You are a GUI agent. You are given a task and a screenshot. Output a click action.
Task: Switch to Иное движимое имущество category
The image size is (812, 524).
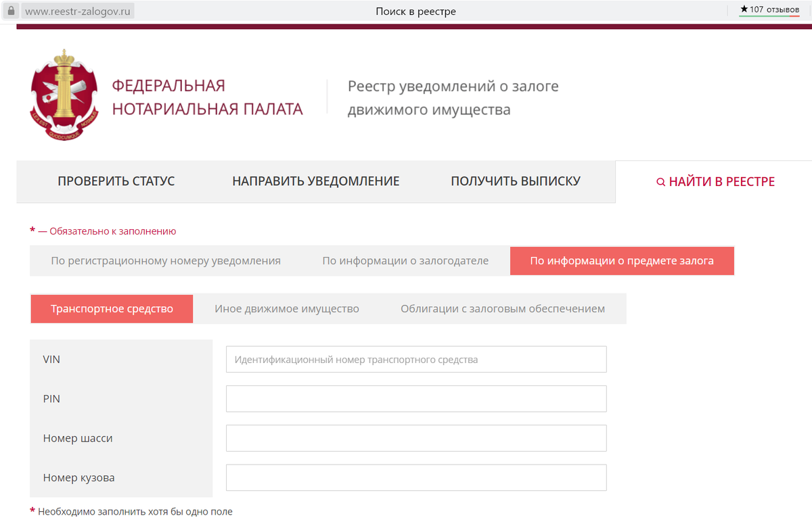(287, 308)
